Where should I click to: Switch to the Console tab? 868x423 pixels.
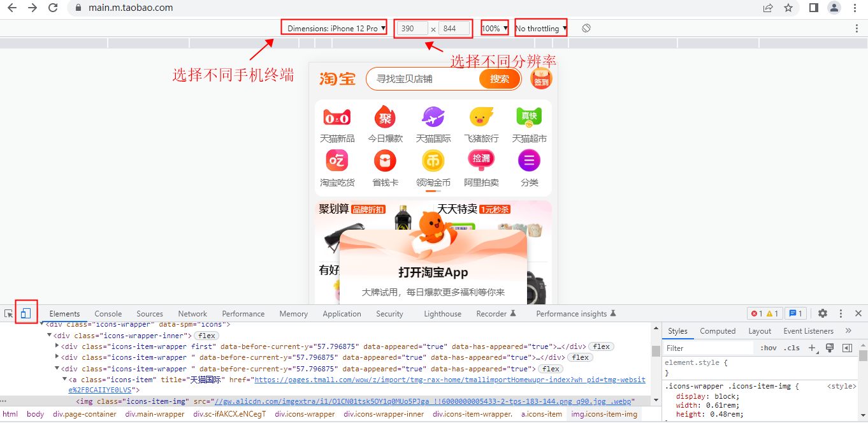click(x=108, y=313)
